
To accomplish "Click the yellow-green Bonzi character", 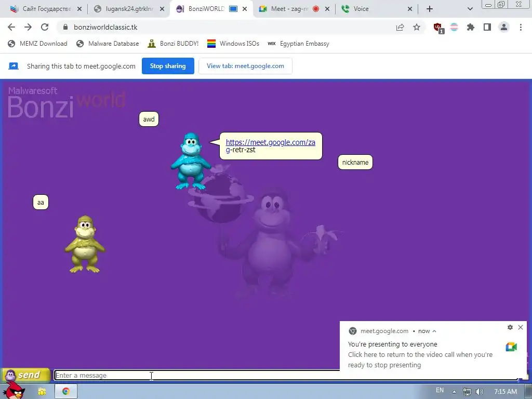I will [85, 244].
